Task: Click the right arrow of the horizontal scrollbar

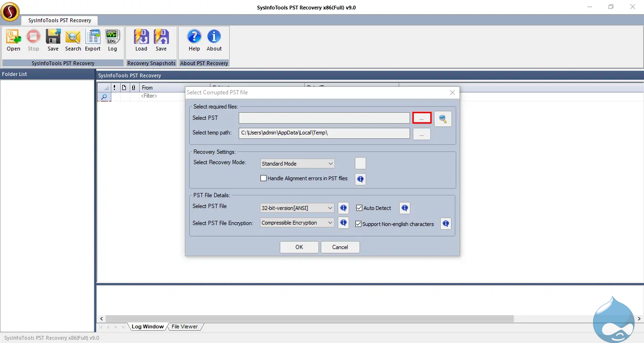Action: click(x=639, y=319)
